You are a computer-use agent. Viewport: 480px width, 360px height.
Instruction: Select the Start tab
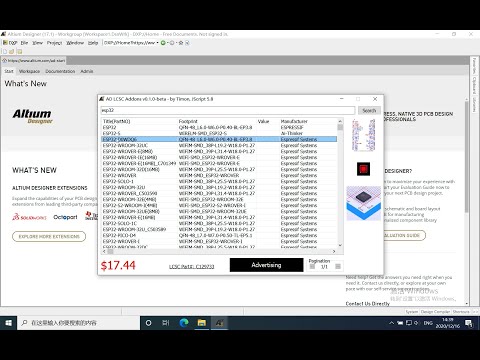(x=9, y=71)
